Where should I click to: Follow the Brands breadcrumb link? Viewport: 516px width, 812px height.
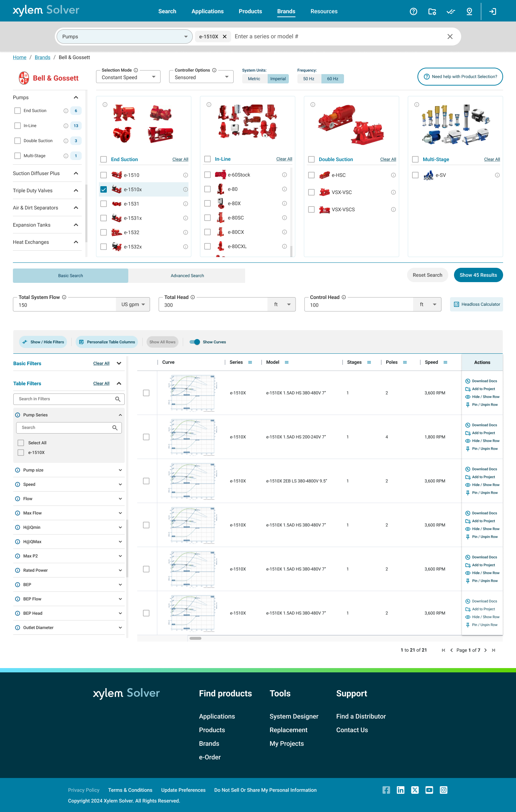[42, 57]
